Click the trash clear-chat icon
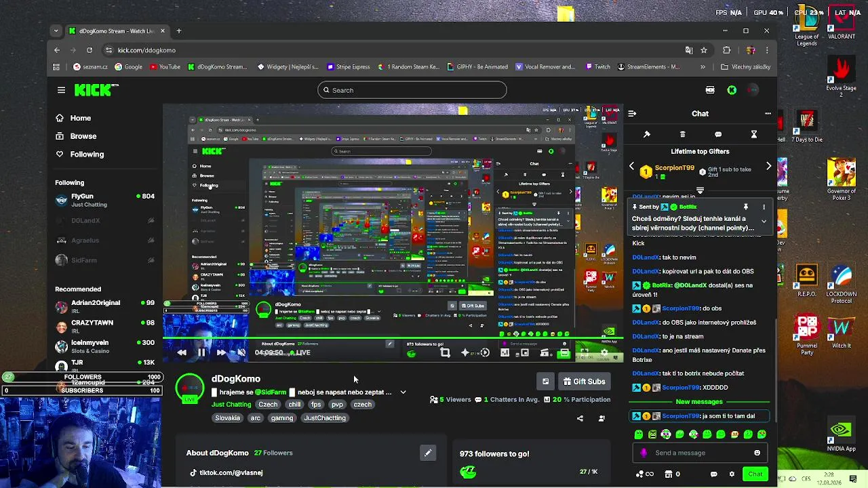Screen dimensions: 868x488 coord(683,134)
